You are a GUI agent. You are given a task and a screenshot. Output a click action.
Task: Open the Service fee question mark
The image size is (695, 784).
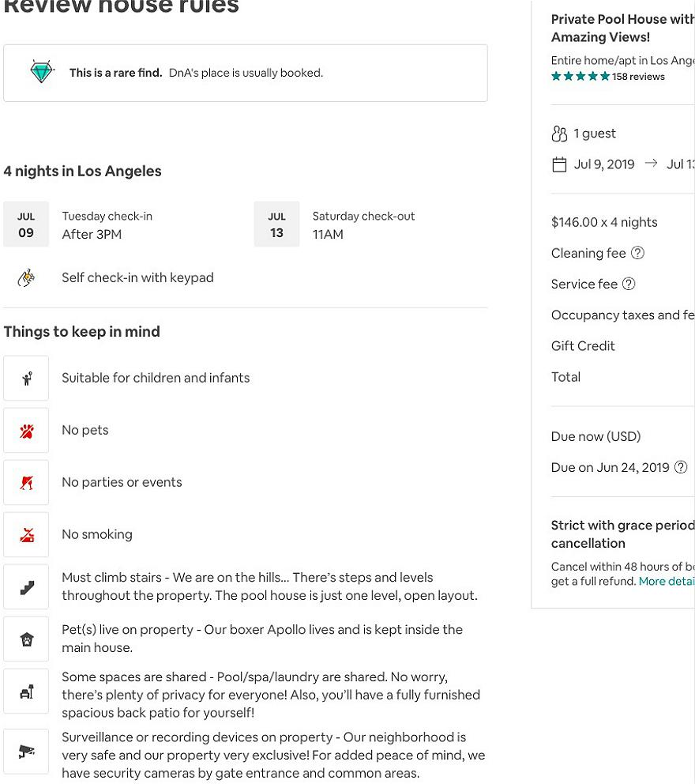(629, 284)
